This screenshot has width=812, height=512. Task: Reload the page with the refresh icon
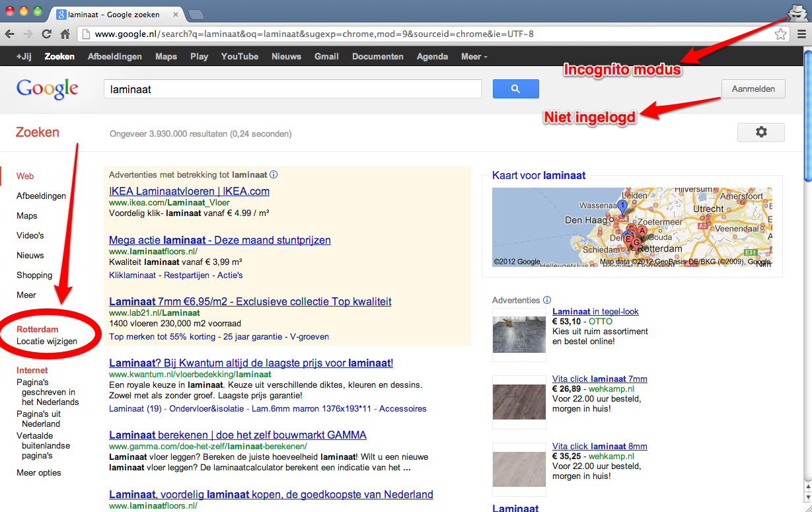tap(46, 34)
